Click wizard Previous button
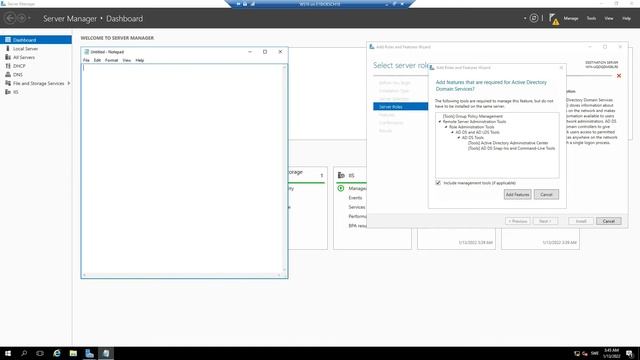This screenshot has height=360, width=640. click(518, 221)
